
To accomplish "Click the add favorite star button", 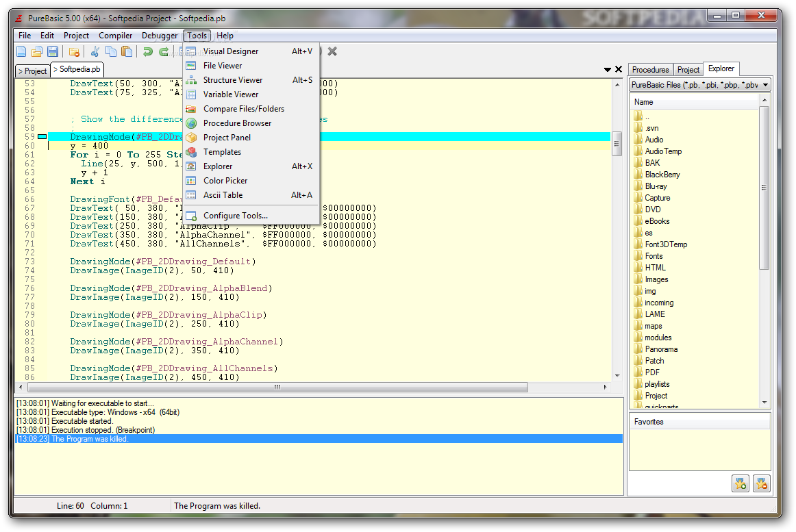I will 741,484.
